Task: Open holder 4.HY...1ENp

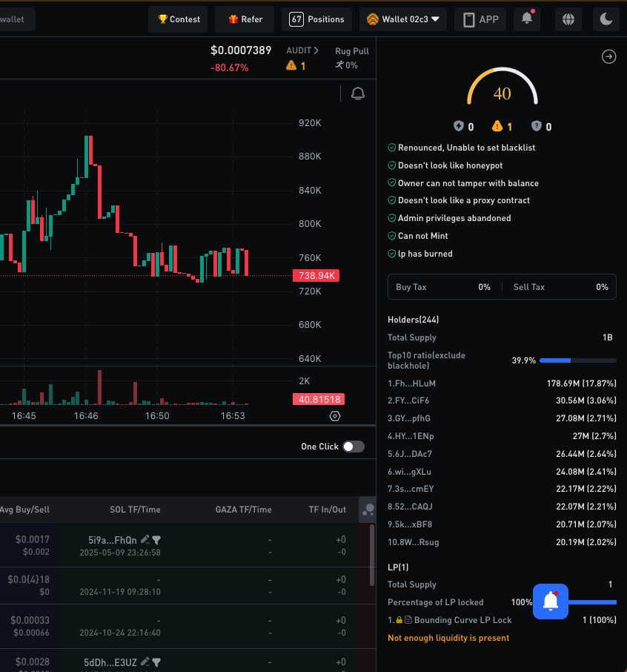Action: pos(411,436)
